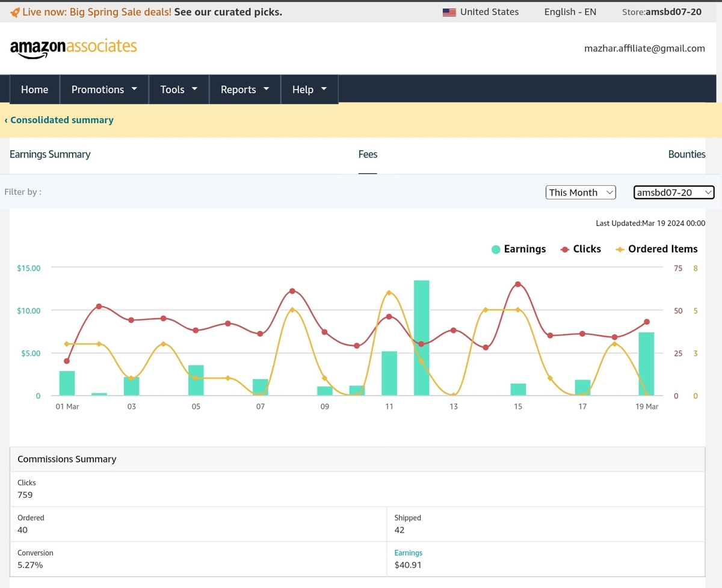Image resolution: width=722 pixels, height=588 pixels.
Task: Click the 19 Mar date axis label
Action: click(647, 407)
